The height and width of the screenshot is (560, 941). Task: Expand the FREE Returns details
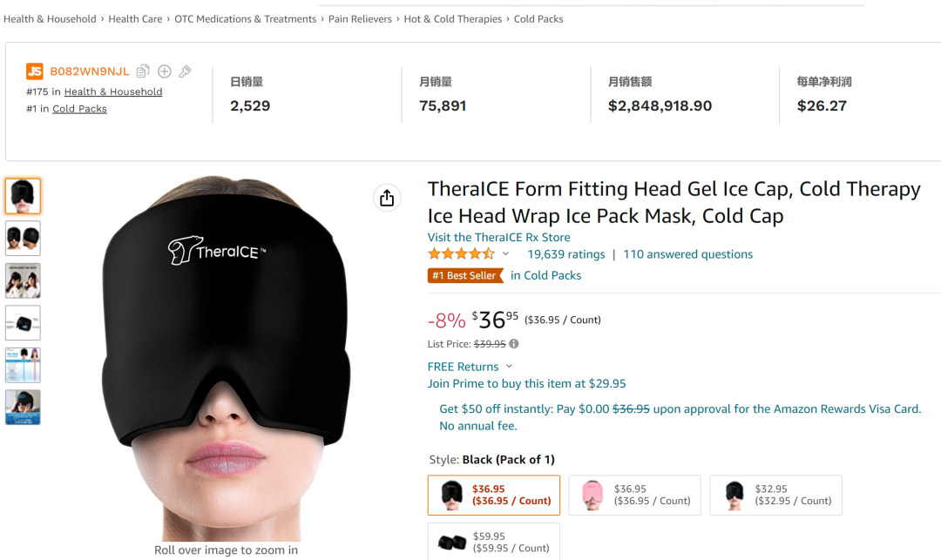click(510, 367)
